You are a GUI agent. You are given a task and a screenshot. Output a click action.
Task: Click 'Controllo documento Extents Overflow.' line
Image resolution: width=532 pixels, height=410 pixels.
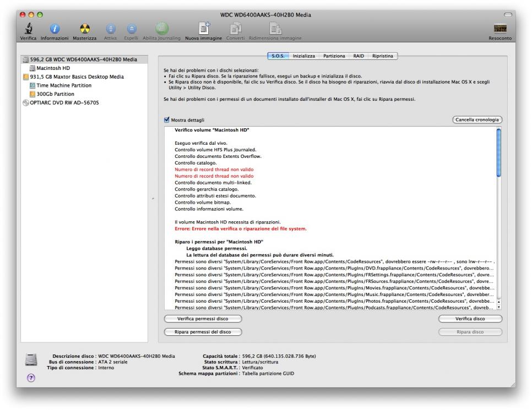(x=218, y=156)
